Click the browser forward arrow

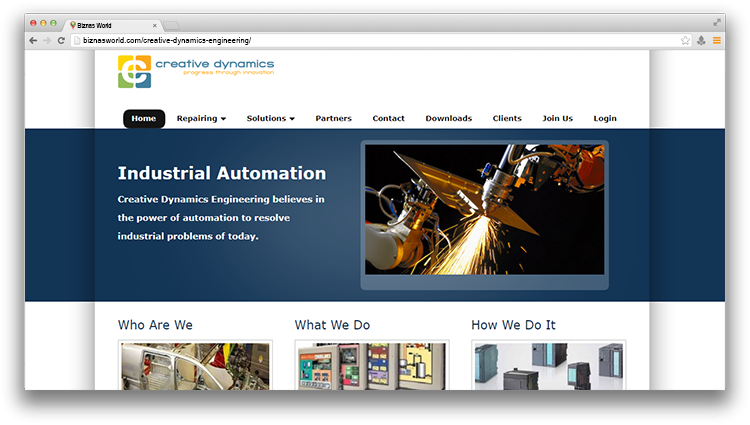coord(47,40)
